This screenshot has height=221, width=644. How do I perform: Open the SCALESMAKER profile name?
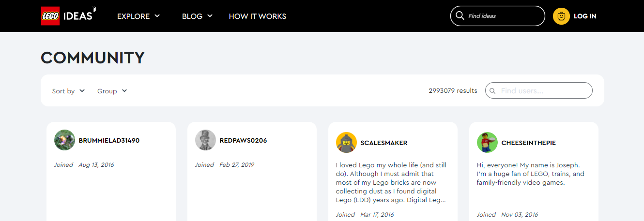384,143
